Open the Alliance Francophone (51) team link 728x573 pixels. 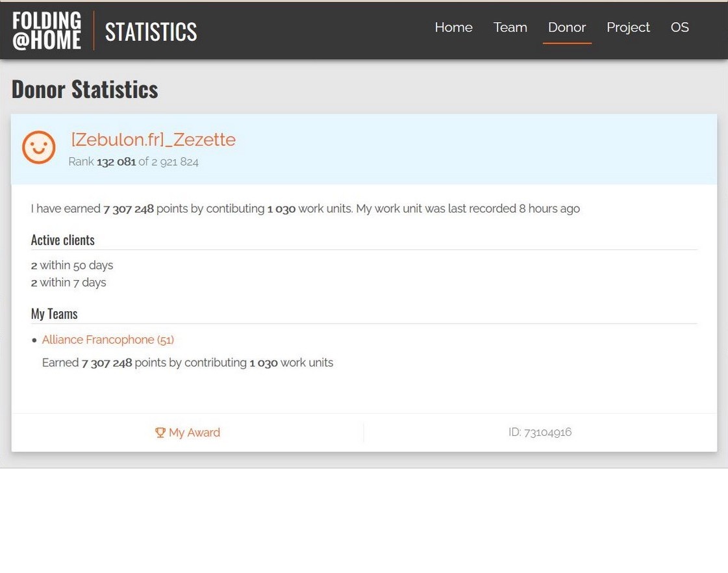pos(108,340)
